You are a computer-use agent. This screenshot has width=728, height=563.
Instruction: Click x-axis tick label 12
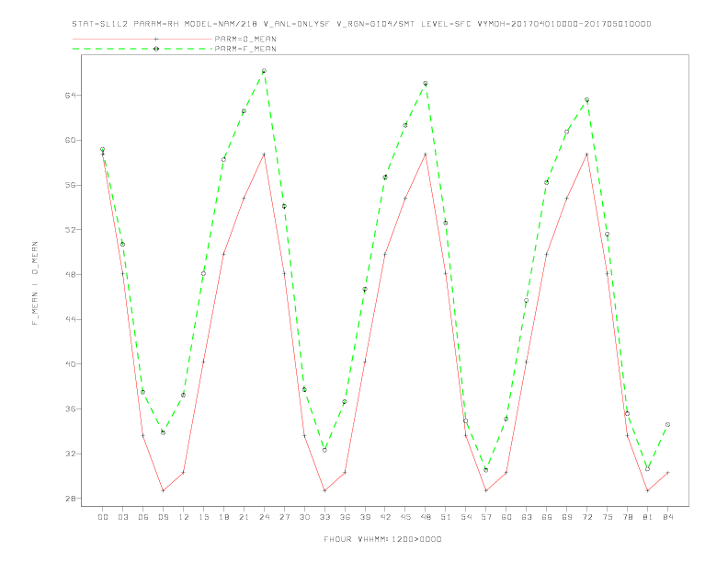(184, 517)
